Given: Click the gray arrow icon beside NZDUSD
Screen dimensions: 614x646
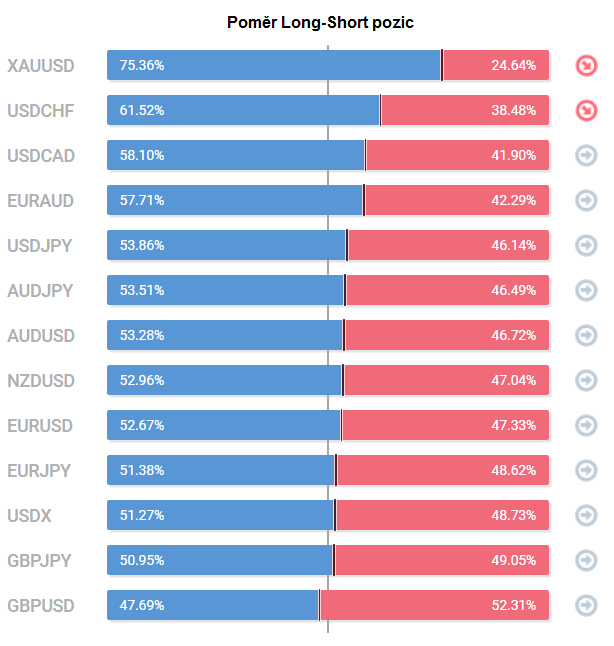Looking at the screenshot, I should click(x=586, y=380).
